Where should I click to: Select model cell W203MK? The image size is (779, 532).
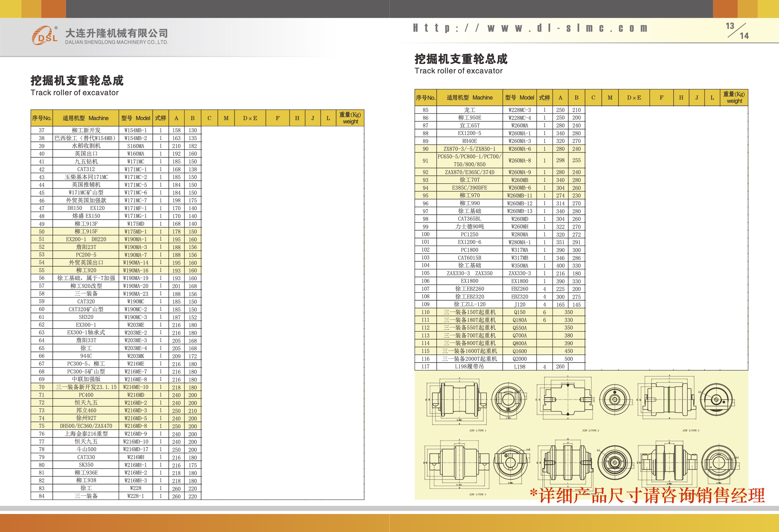(x=136, y=356)
